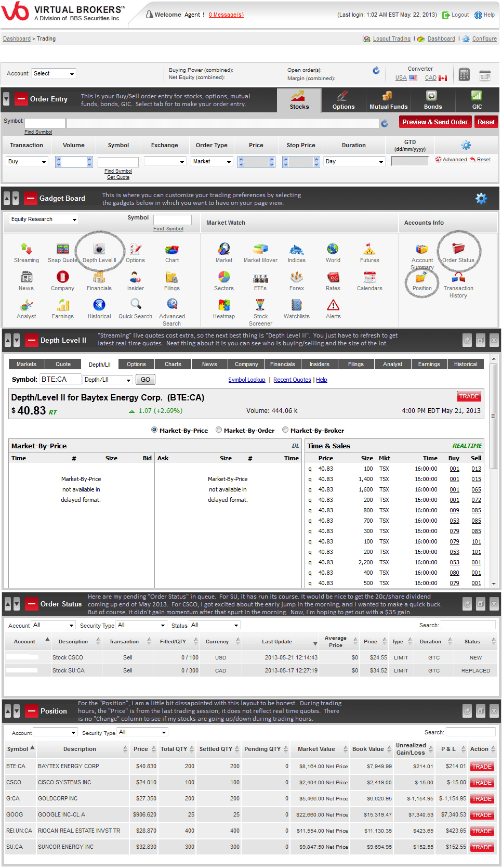This screenshot has height=868, width=502.
Task: Switch to the Mutual Funds tab
Action: coord(388,100)
